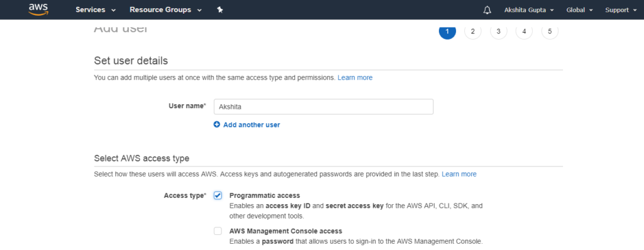The height and width of the screenshot is (250, 644).
Task: Select step 5 in wizard progress
Action: (x=550, y=31)
